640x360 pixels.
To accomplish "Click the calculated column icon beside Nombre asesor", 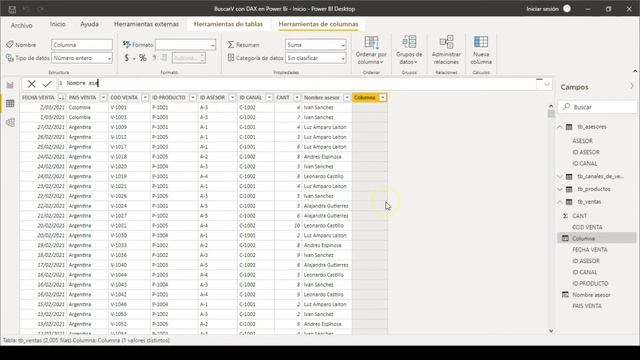I will (x=565, y=295).
